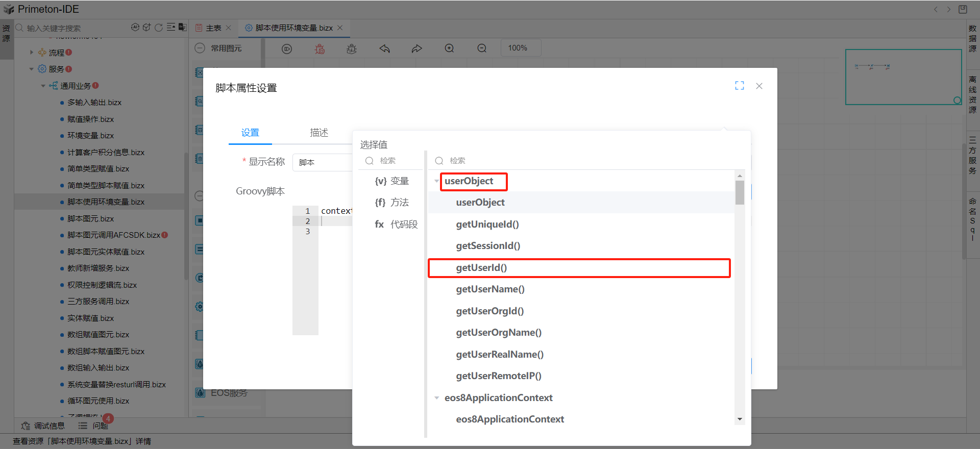Click the 显示名称 input field
The width and height of the screenshot is (980, 449).
[x=323, y=162]
